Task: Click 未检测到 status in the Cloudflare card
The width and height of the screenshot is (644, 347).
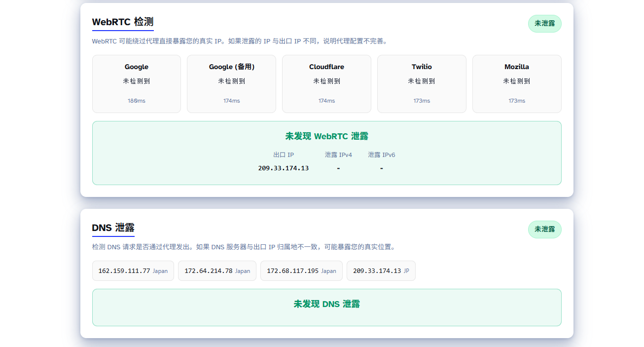Action: pos(326,81)
